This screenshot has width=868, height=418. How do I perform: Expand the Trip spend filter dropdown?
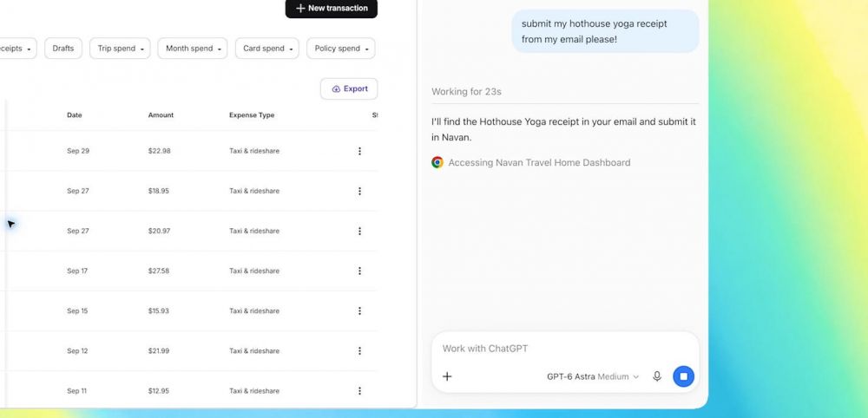[x=120, y=48]
